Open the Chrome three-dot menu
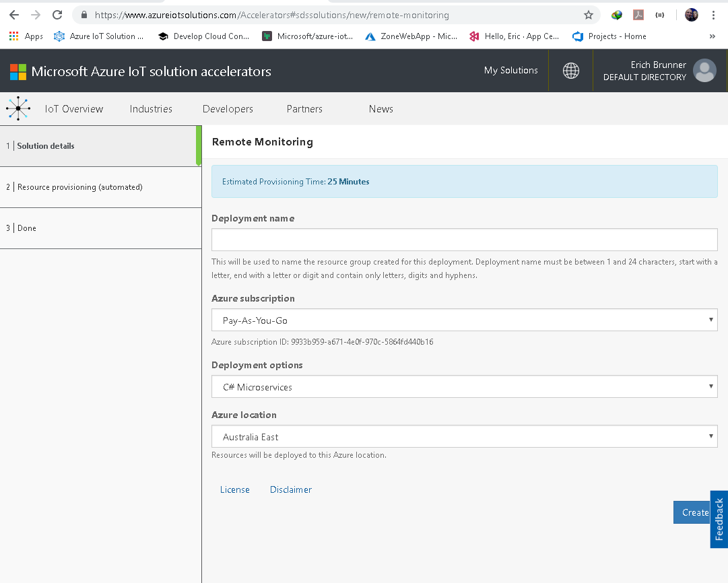This screenshot has height=583, width=728. click(715, 14)
